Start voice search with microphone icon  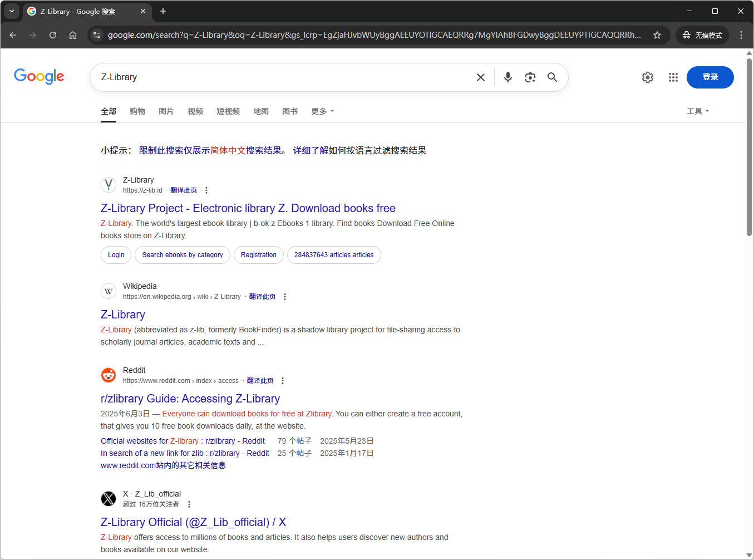pos(508,77)
